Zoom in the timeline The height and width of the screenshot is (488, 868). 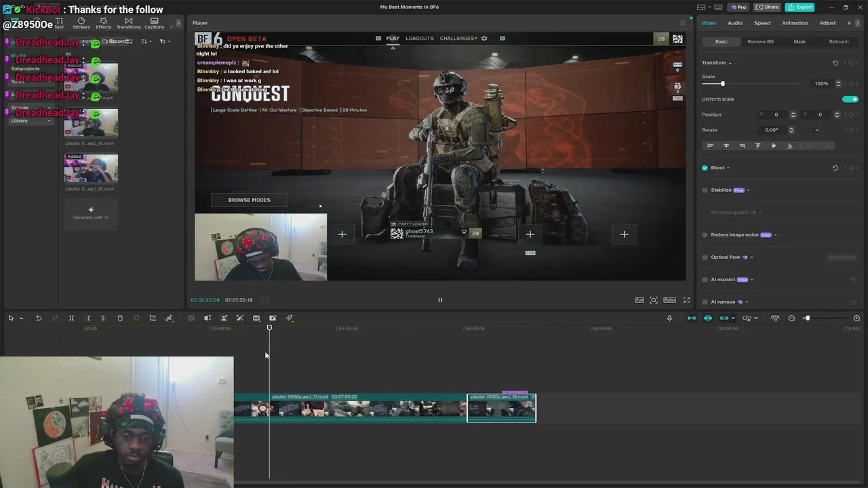coord(856,318)
